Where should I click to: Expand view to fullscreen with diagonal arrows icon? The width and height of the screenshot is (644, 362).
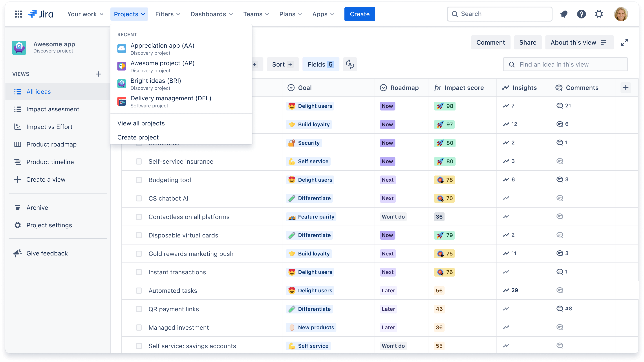tap(624, 42)
